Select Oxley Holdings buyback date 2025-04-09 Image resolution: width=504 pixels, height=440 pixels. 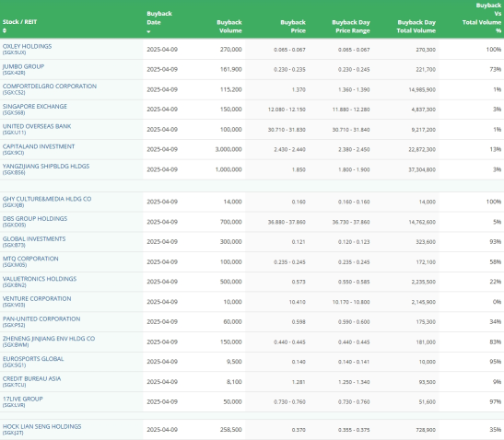point(162,50)
